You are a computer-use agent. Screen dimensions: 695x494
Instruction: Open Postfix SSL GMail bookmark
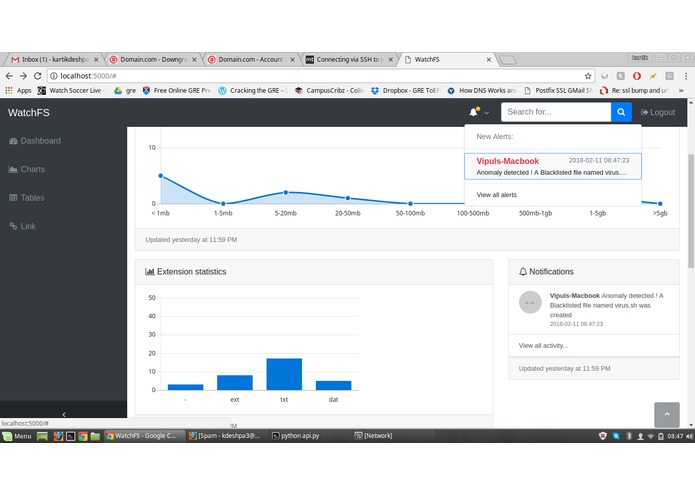[558, 90]
